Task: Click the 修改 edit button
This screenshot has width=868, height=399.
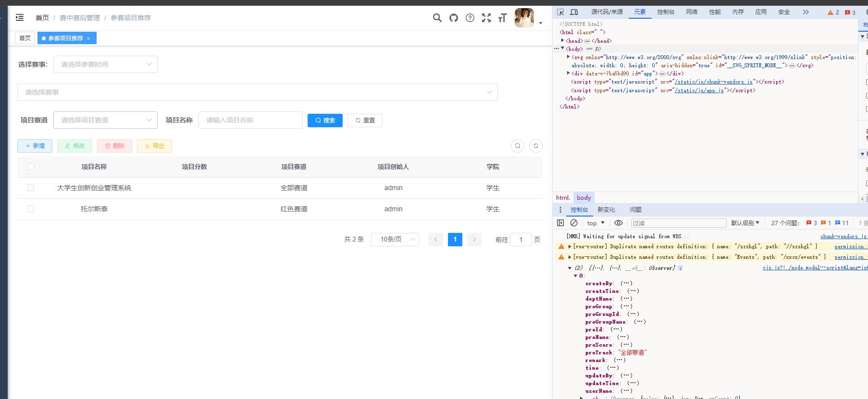Action: (74, 146)
